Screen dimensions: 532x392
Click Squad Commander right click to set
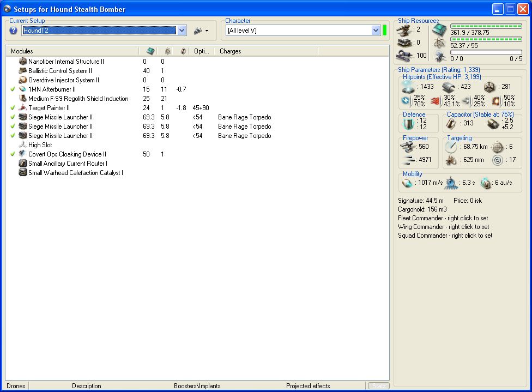click(445, 236)
